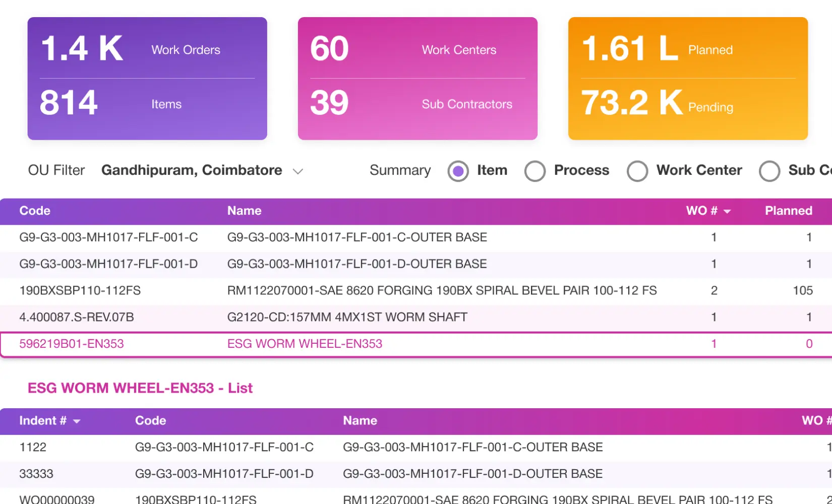Click the Code column header in list table
Screen dimensions: 832x504
click(x=151, y=420)
